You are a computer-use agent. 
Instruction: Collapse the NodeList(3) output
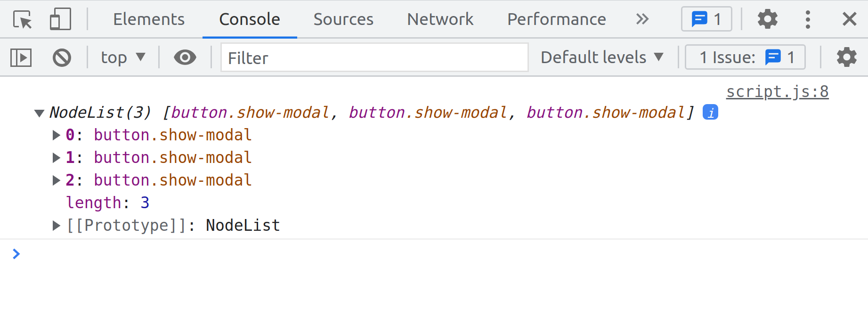[x=39, y=113]
